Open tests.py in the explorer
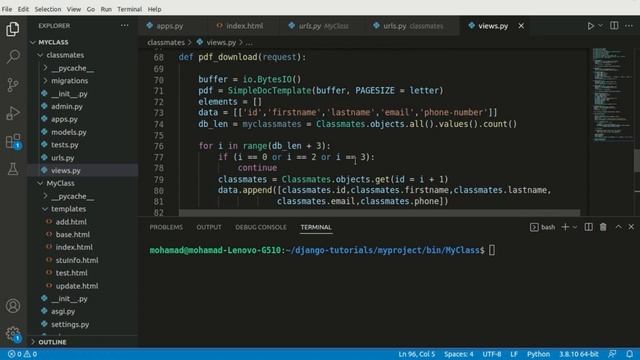The image size is (640, 360). point(64,145)
